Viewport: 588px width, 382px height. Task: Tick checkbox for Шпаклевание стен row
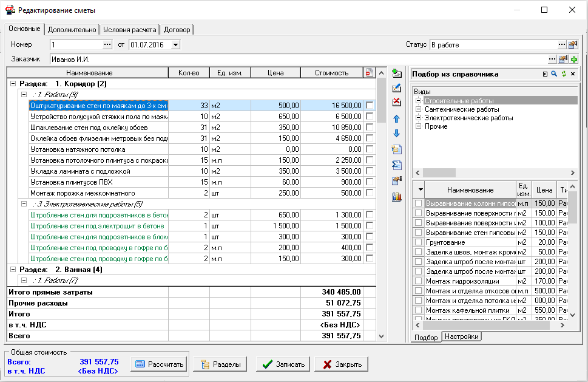[x=370, y=128]
